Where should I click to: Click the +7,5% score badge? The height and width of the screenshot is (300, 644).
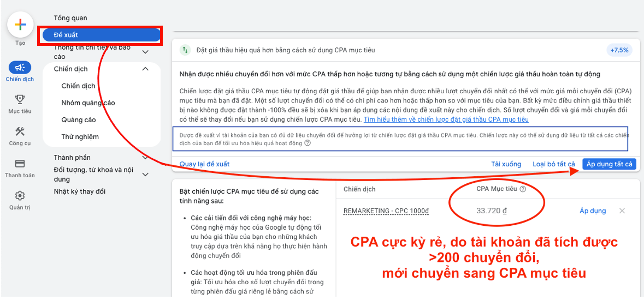(619, 50)
